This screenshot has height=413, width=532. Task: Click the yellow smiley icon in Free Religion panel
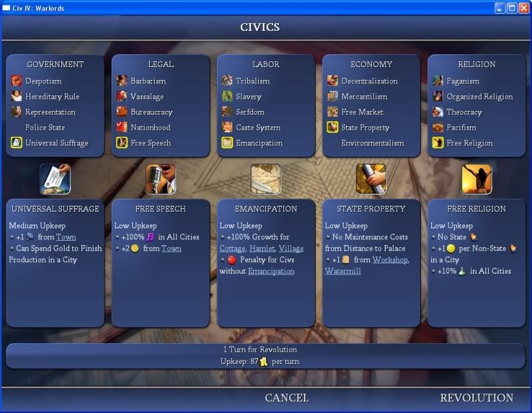(x=451, y=249)
